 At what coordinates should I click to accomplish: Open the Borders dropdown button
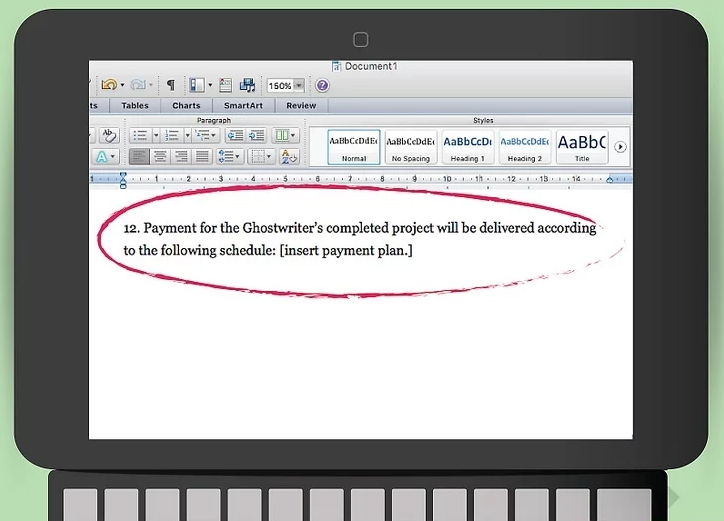tap(261, 157)
